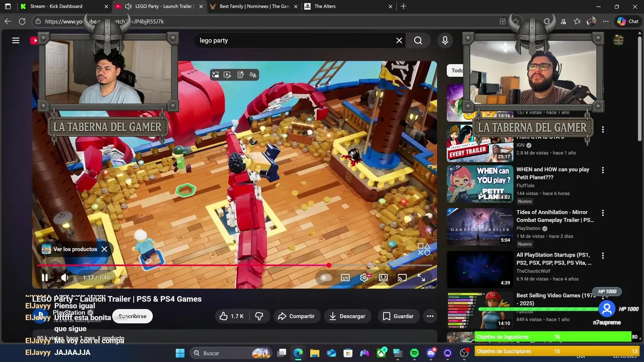Screen dimensions: 644x362
Task: Open File Explorer from the taskbar
Action: coord(315,353)
